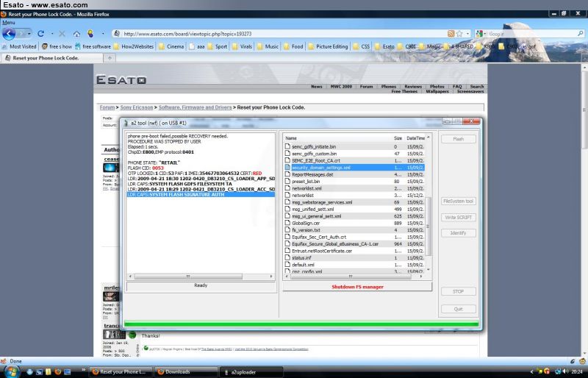Select file ReportMessages.dat
Viewport: 588px width, 378px height.
point(354,174)
